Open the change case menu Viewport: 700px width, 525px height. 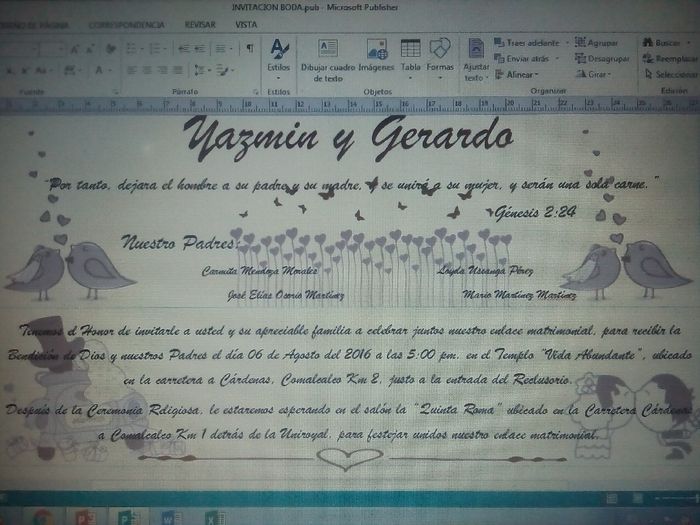[x=42, y=71]
